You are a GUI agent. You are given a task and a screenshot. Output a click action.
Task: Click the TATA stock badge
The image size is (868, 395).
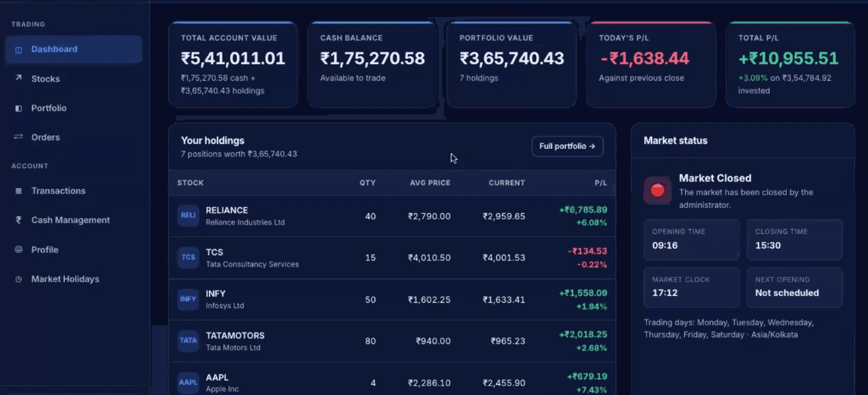click(x=188, y=340)
